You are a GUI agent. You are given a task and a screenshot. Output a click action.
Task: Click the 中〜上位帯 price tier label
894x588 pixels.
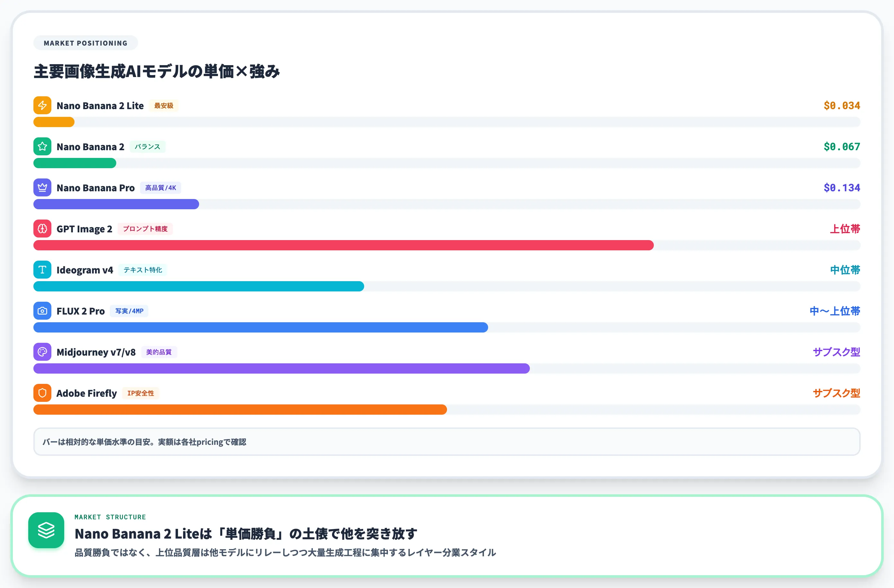pyautogui.click(x=835, y=311)
